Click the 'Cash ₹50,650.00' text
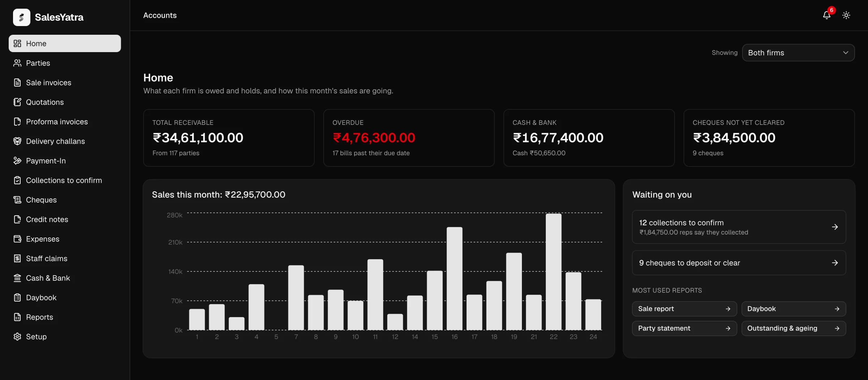Viewport: 868px width, 380px height. pyautogui.click(x=539, y=153)
